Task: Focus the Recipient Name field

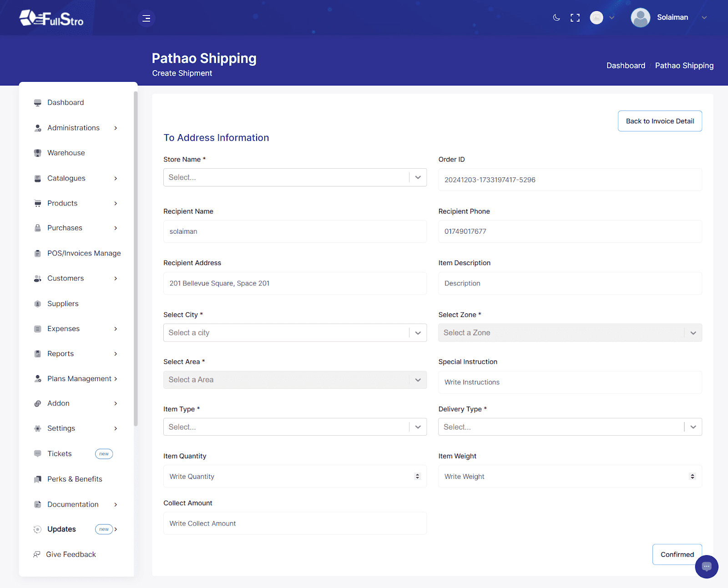Action: (295, 231)
